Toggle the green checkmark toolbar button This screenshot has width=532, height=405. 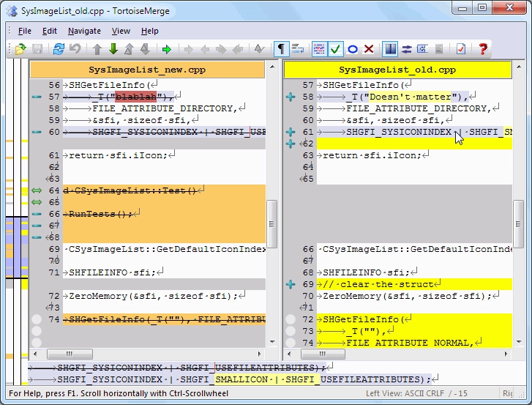click(x=335, y=49)
